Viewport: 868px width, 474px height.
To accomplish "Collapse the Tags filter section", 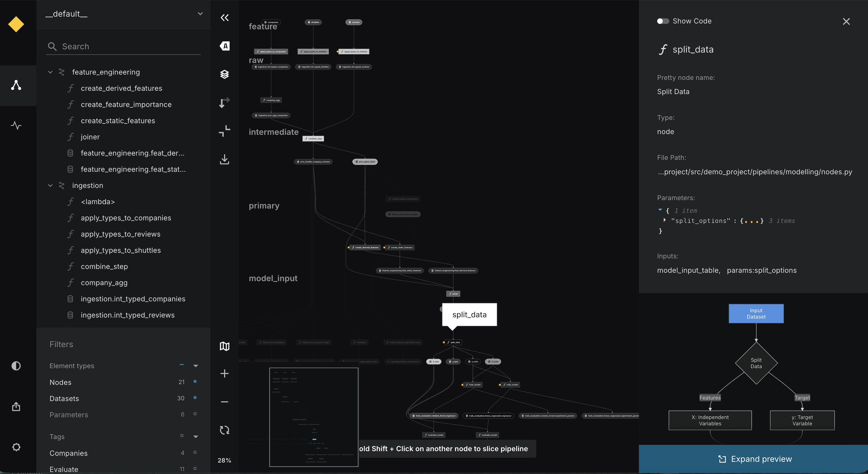I will point(196,437).
